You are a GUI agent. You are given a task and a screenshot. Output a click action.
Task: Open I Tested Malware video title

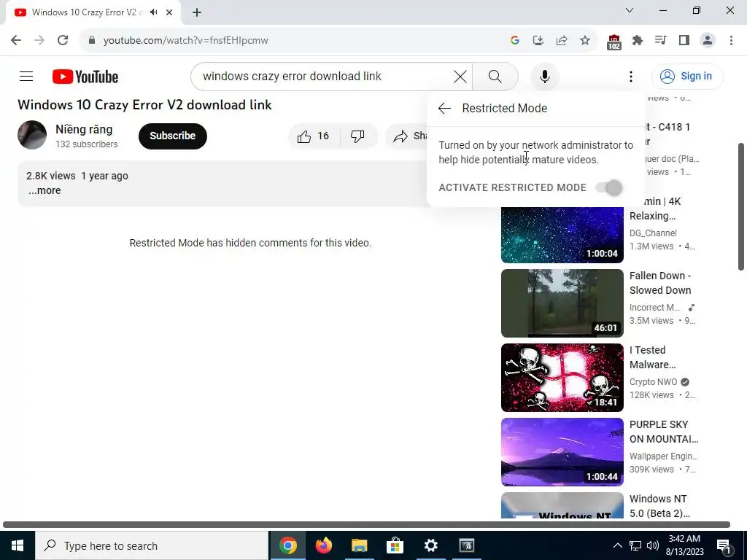pos(653,357)
